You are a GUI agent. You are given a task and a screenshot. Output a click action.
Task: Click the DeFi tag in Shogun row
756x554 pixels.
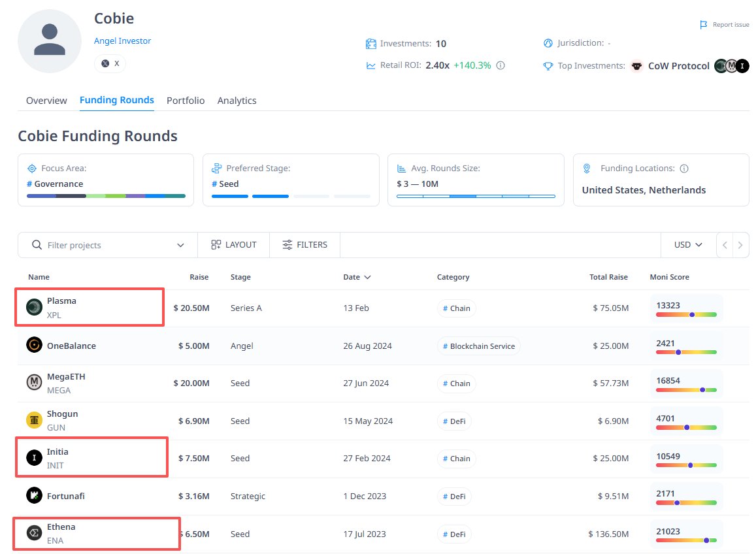pyautogui.click(x=454, y=421)
